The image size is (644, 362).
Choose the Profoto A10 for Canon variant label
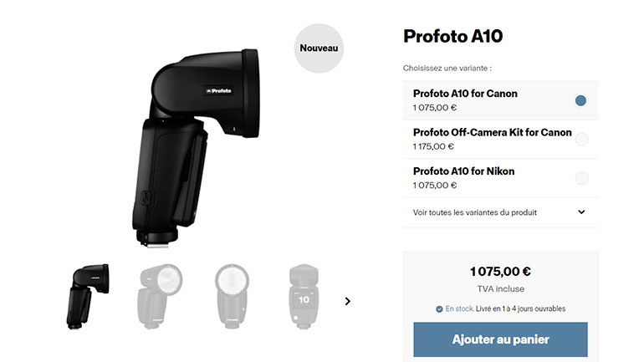[x=465, y=94]
